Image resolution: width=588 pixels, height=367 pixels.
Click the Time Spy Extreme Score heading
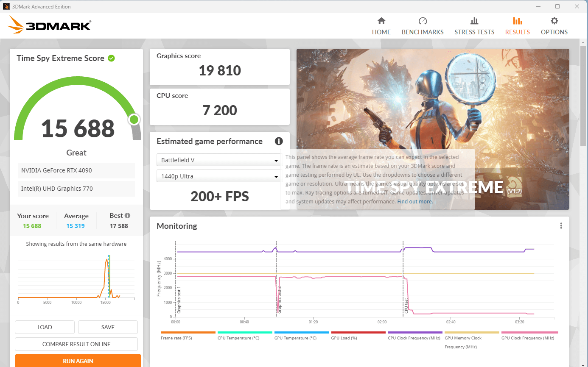(x=60, y=58)
